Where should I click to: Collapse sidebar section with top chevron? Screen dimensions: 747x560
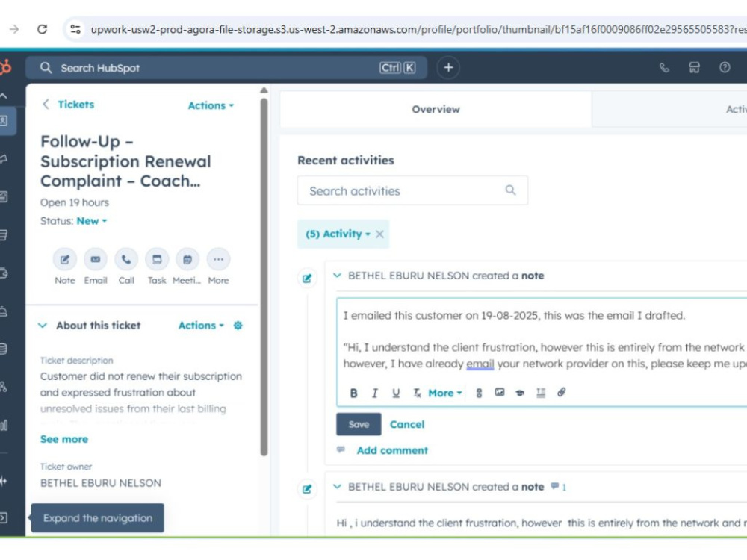pyautogui.click(x=4, y=96)
